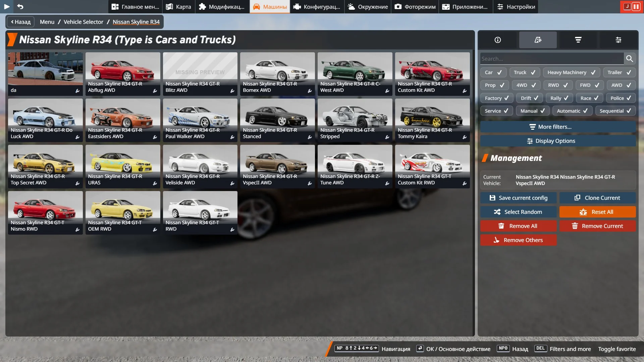Toggle the Trailer filter checkbox
644x362 pixels.
pos(619,72)
